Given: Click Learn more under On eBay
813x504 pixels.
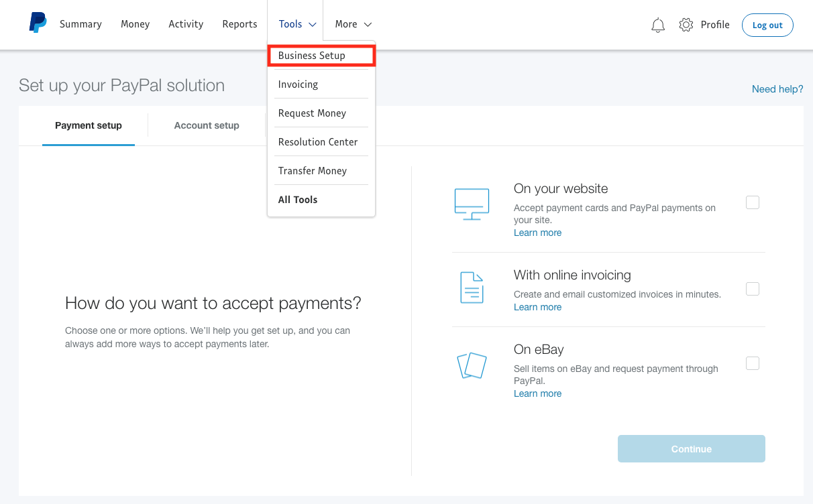Looking at the screenshot, I should pyautogui.click(x=537, y=393).
